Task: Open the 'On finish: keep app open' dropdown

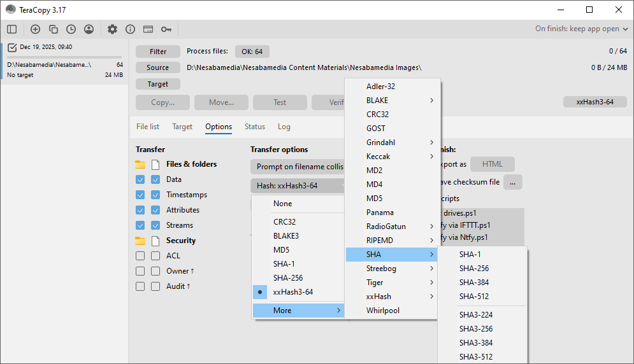Action: 581,29
